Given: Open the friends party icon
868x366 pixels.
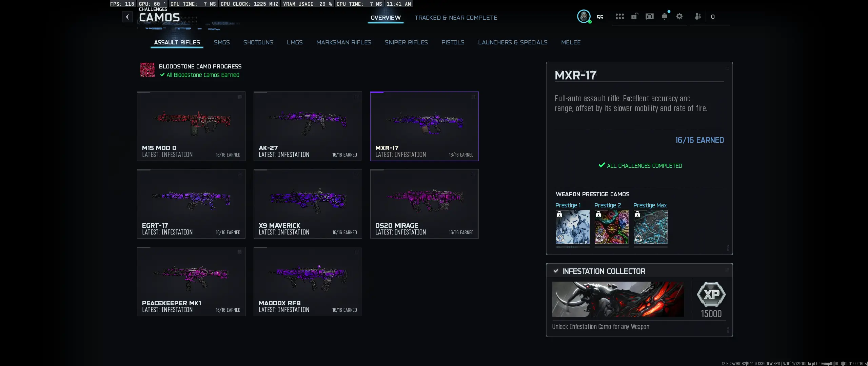Looking at the screenshot, I should point(698,16).
